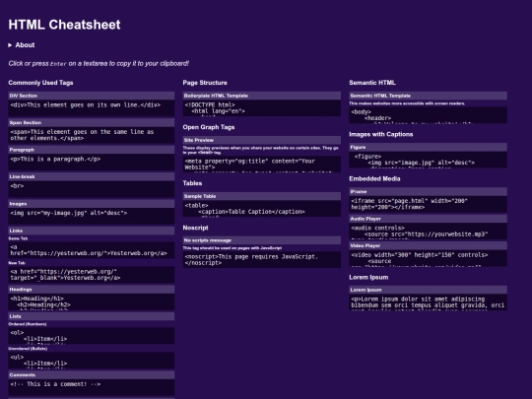Click the Images with Captions heading

click(381, 134)
